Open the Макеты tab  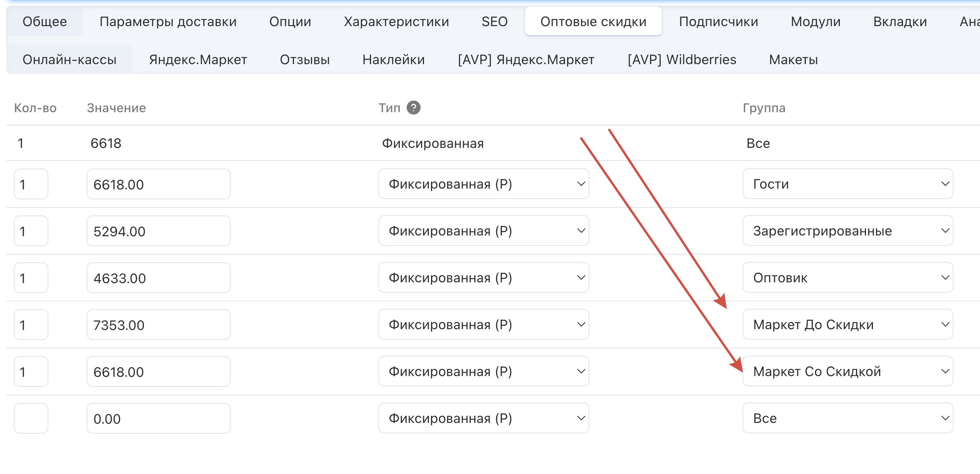pos(793,60)
